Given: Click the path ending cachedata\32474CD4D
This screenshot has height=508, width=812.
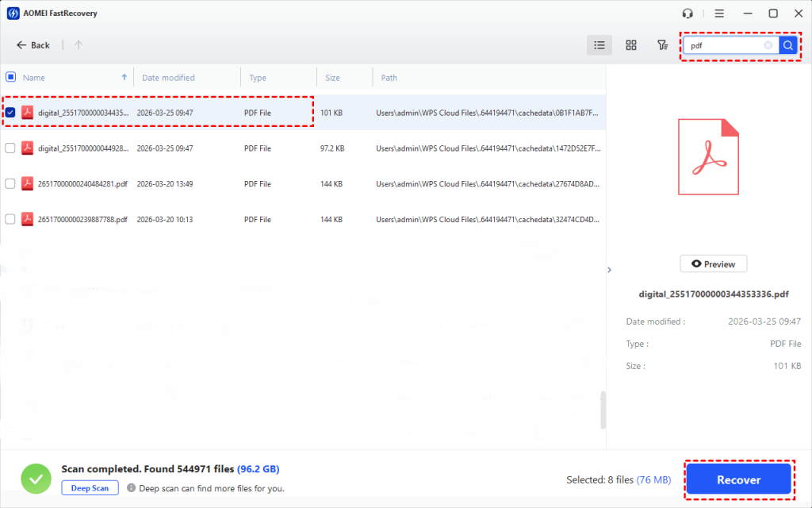Looking at the screenshot, I should pyautogui.click(x=488, y=220).
